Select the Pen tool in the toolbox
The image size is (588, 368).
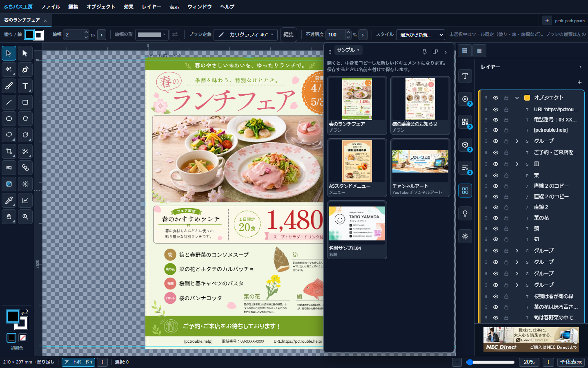[x=25, y=70]
